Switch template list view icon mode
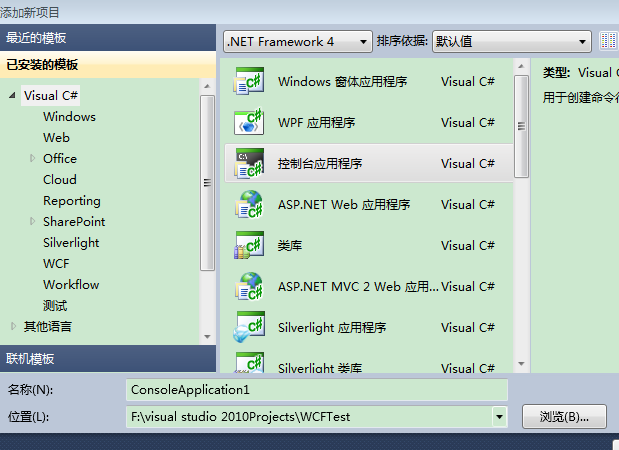Image resolution: width=619 pixels, height=450 pixels. 608,41
